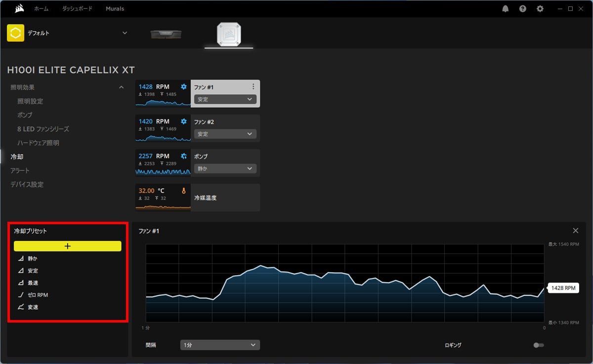Select the ゼロ RPM cooling preset
The width and height of the screenshot is (593, 364).
(x=38, y=295)
